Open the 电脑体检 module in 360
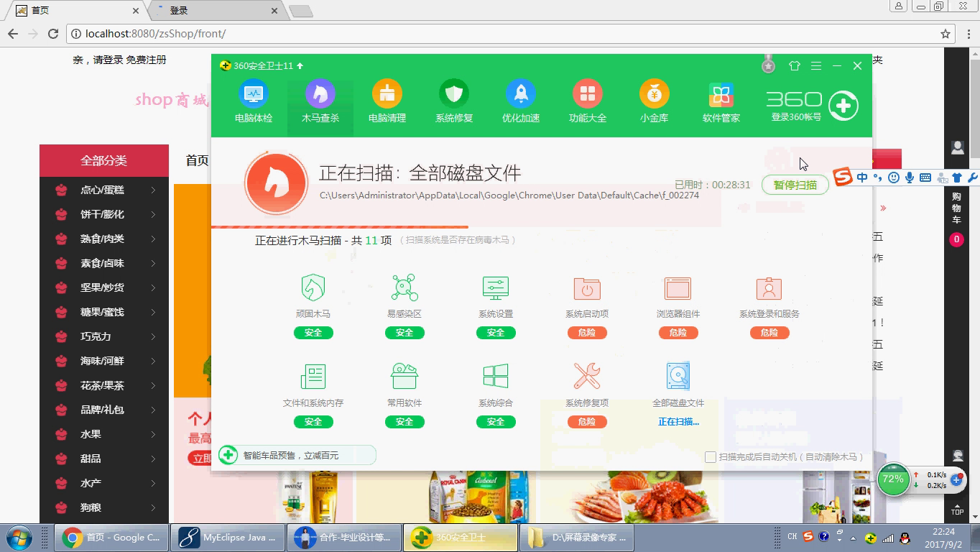This screenshot has width=980, height=552. coord(254,94)
